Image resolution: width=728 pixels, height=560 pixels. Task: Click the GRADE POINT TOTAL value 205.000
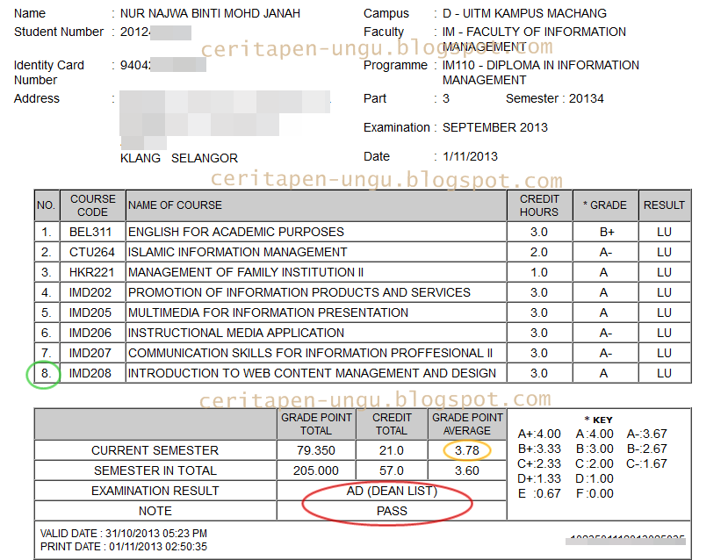click(x=316, y=470)
